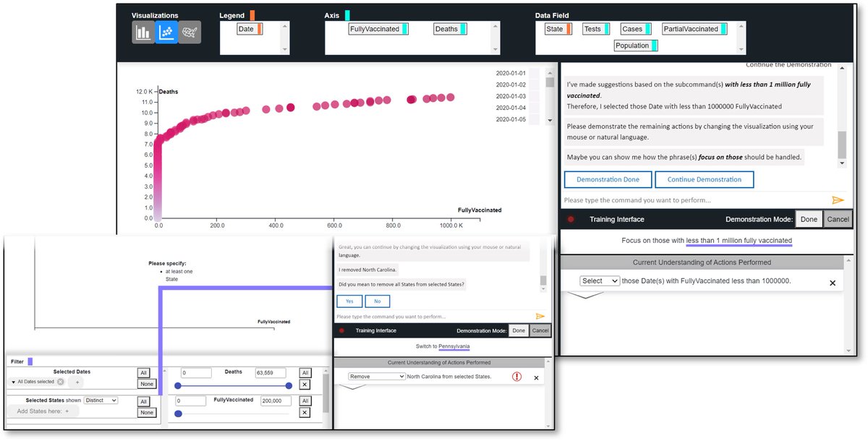Click Cancel in upper Demonstration Mode bar
The height and width of the screenshot is (441, 868).
point(838,219)
